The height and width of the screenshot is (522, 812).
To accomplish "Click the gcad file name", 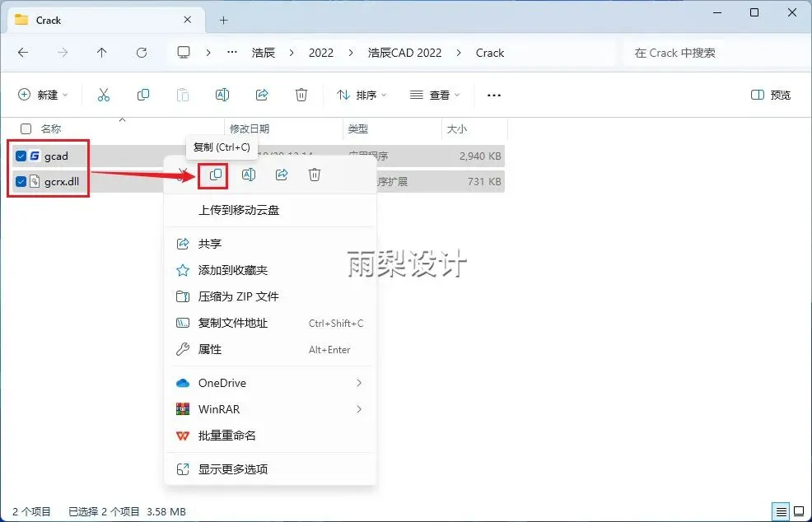I will pos(57,156).
